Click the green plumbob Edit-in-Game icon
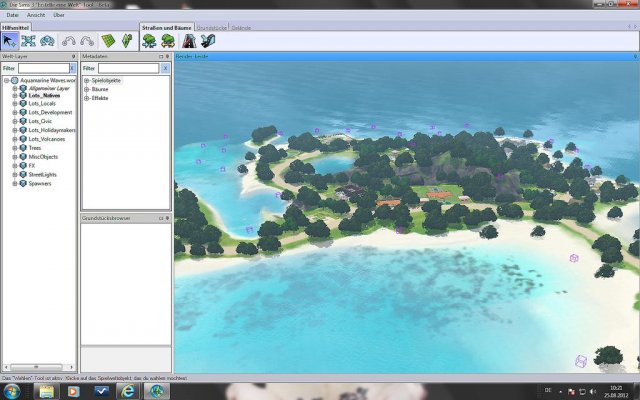This screenshot has width=640, height=400. click(127, 41)
